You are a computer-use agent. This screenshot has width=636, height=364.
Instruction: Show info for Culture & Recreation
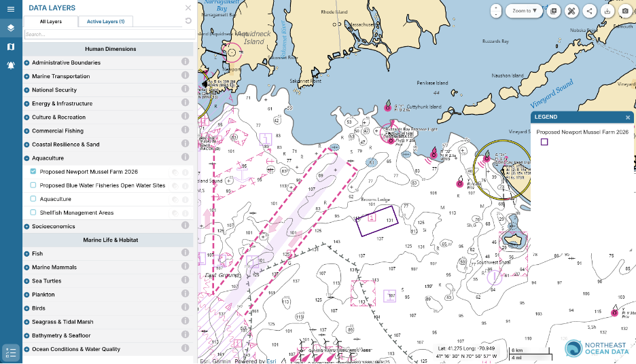point(185,116)
